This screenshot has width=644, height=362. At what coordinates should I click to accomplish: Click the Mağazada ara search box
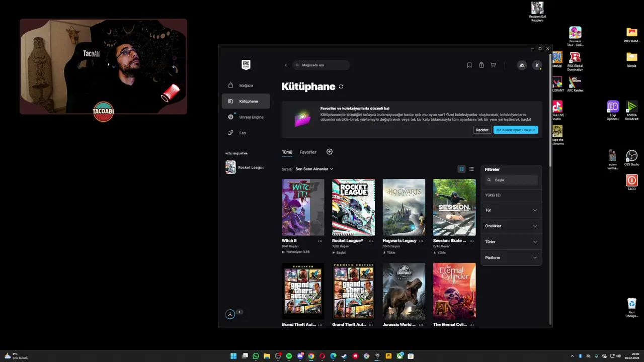[321, 65]
